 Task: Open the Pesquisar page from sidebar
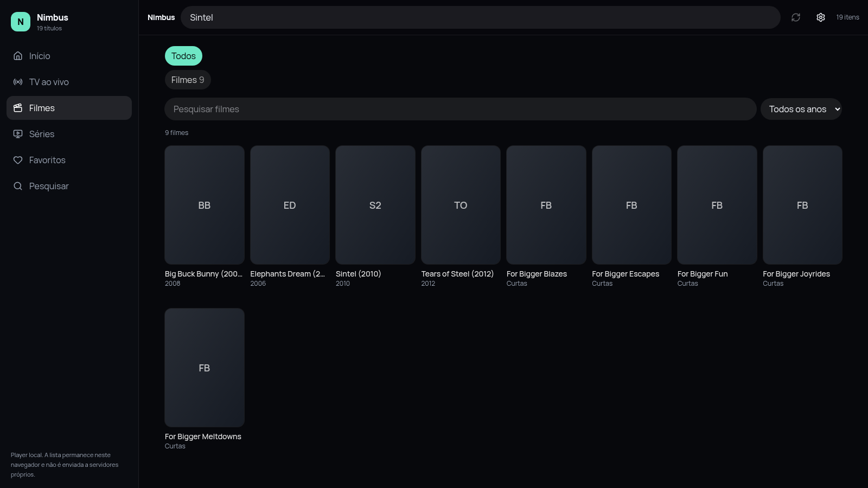pyautogui.click(x=69, y=186)
